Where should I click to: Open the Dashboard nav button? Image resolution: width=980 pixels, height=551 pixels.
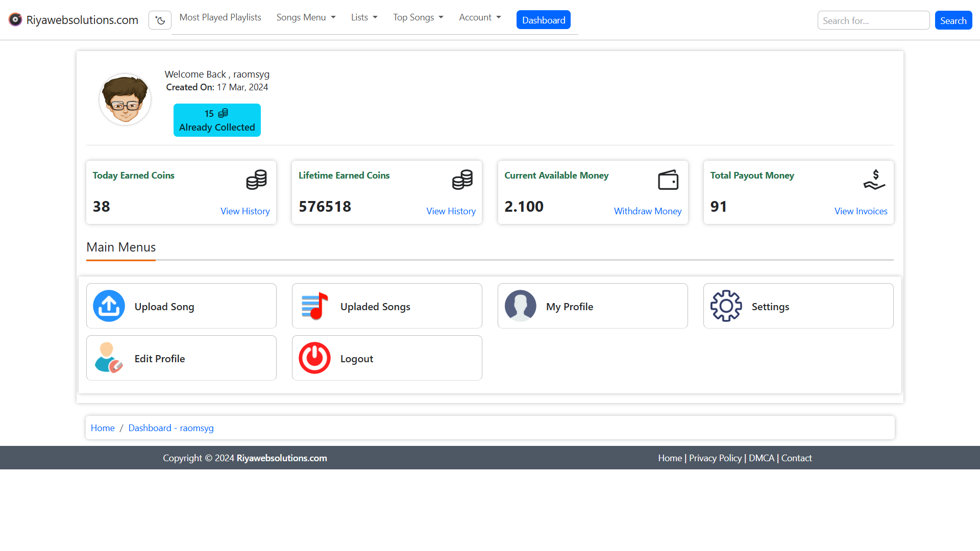543,20
